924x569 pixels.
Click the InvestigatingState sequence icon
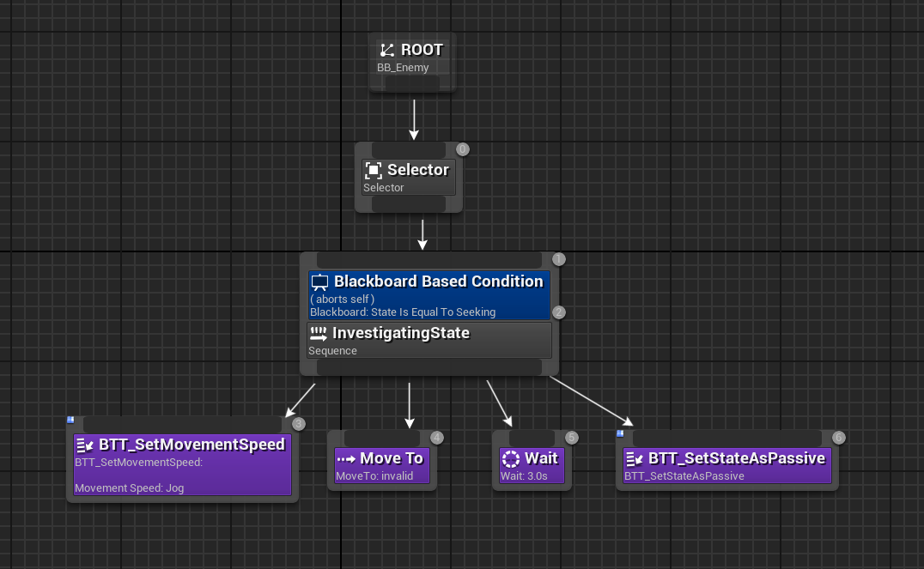click(319, 333)
